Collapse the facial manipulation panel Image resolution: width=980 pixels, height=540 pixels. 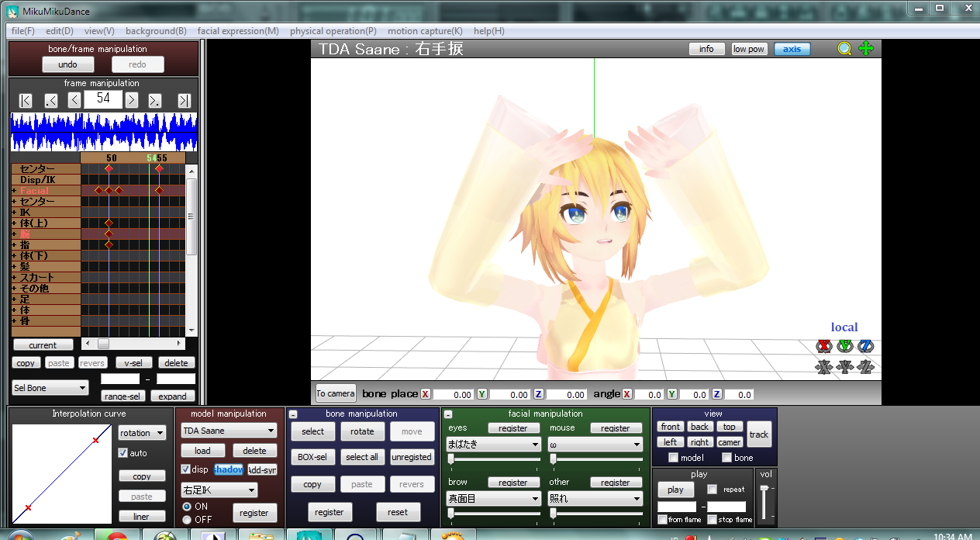[x=448, y=414]
